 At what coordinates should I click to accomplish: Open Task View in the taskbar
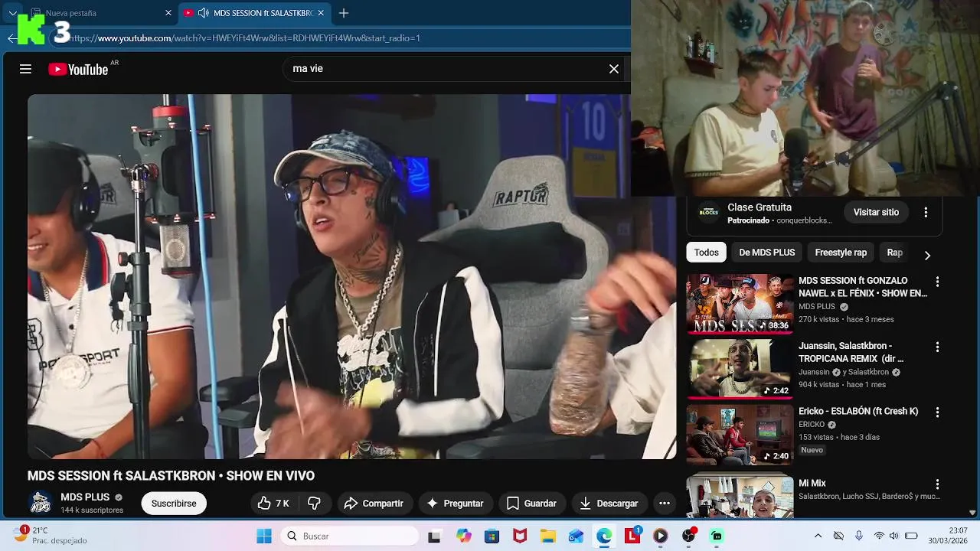coord(434,536)
